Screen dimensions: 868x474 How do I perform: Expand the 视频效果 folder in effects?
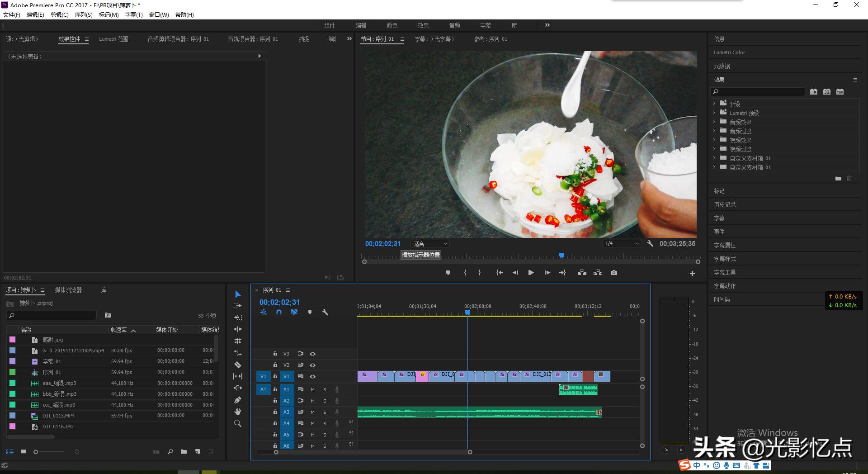[x=714, y=140]
